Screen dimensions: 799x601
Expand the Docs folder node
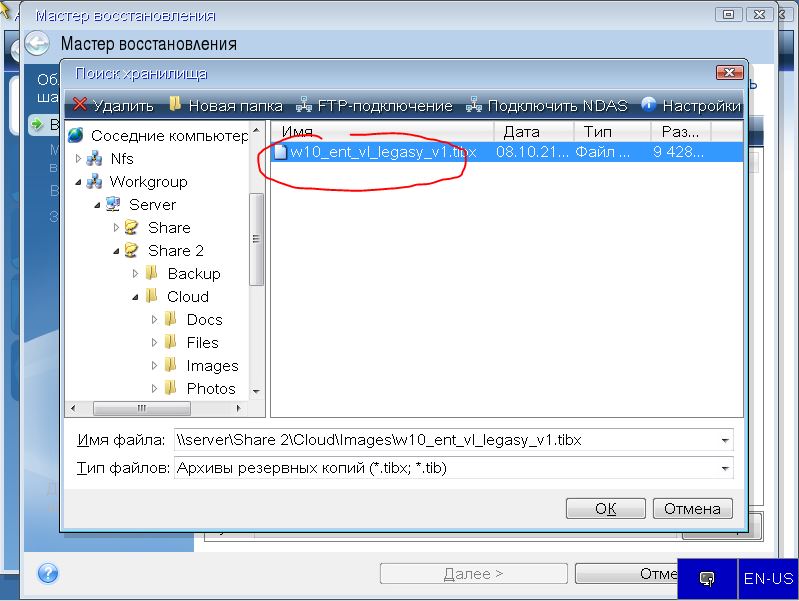pos(154,320)
